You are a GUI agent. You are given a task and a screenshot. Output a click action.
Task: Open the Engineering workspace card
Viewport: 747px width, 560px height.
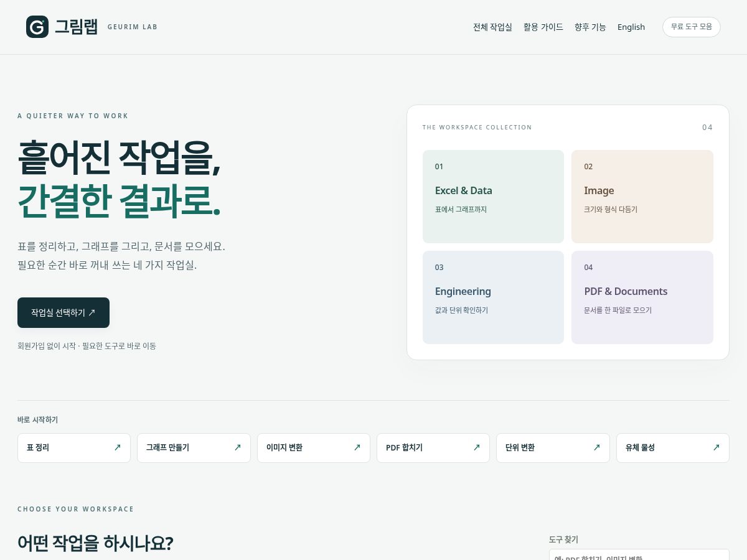click(x=493, y=297)
